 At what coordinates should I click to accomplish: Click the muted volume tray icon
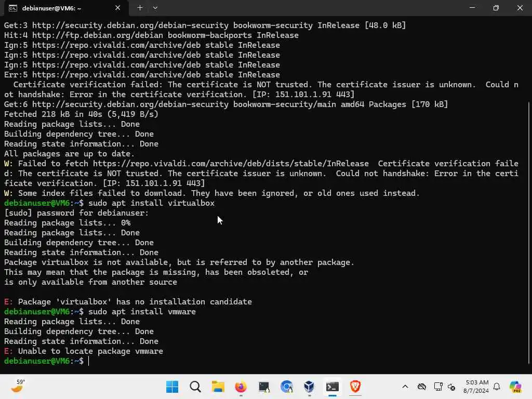coord(451,387)
